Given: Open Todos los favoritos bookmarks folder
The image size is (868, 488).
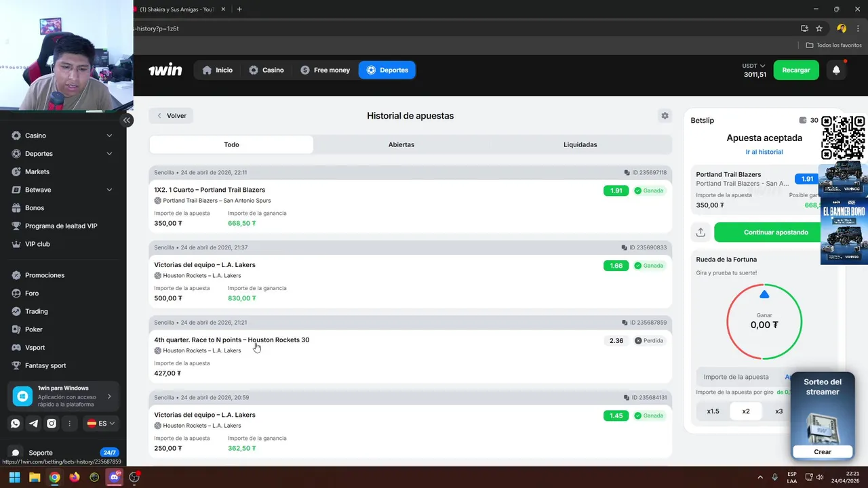Looking at the screenshot, I should point(834,45).
